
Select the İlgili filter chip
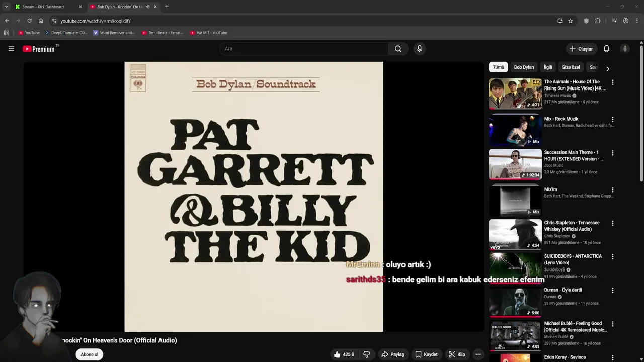pyautogui.click(x=548, y=67)
